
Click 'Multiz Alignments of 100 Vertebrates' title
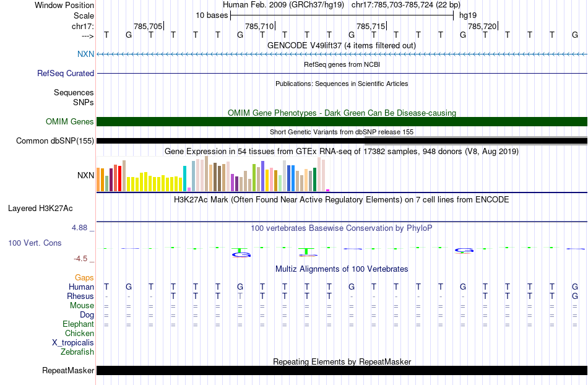click(342, 269)
